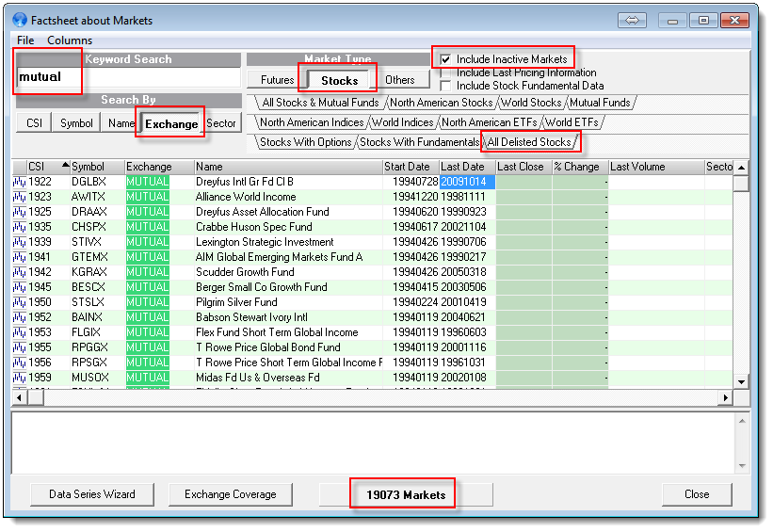
Task: Click chart icon for CSI 1941 row
Action: [x=19, y=257]
